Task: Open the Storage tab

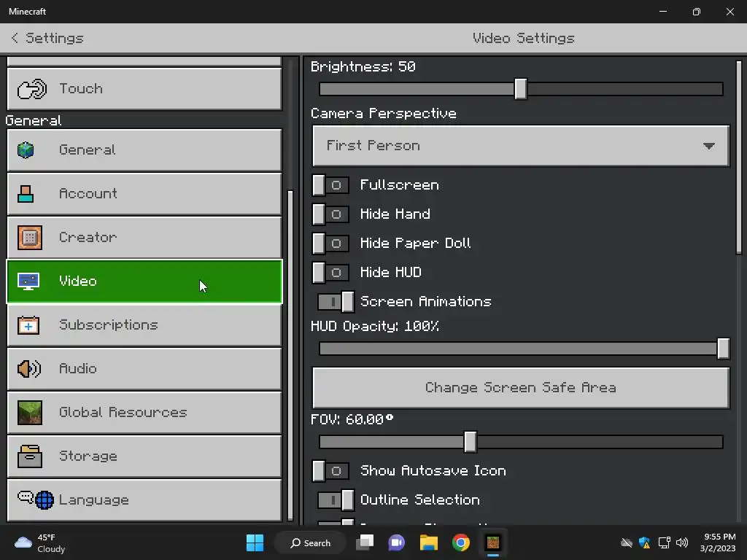Action: [144, 456]
